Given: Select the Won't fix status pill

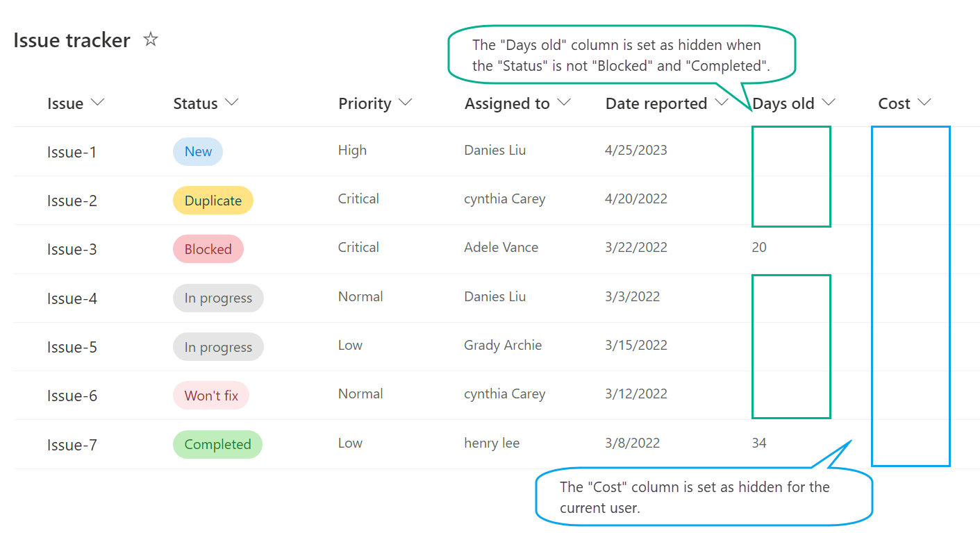Looking at the screenshot, I should 211,396.
